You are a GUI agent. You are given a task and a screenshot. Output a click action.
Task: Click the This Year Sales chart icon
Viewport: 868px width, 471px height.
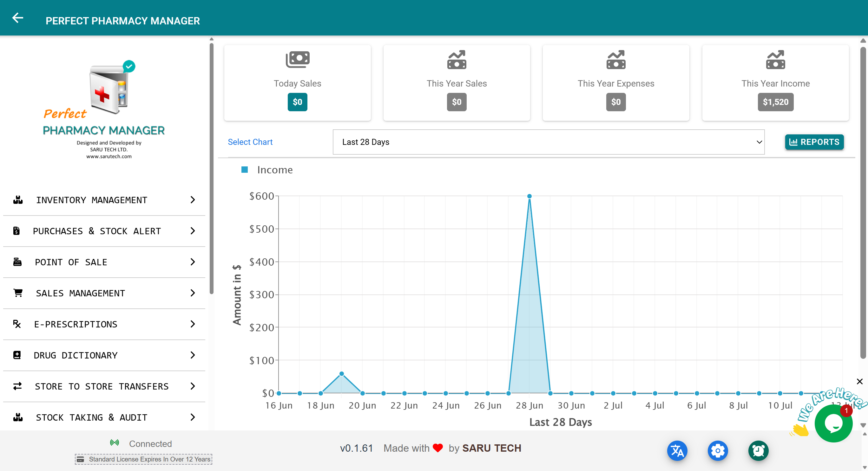[457, 60]
